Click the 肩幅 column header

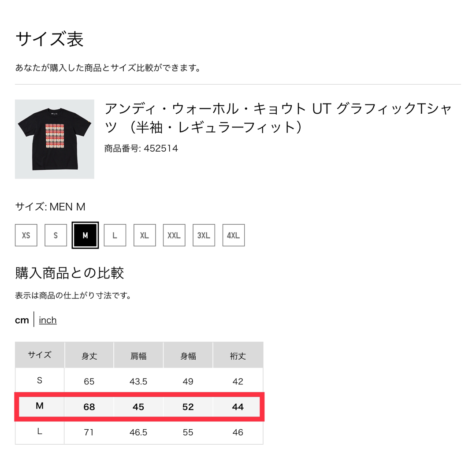pos(138,355)
